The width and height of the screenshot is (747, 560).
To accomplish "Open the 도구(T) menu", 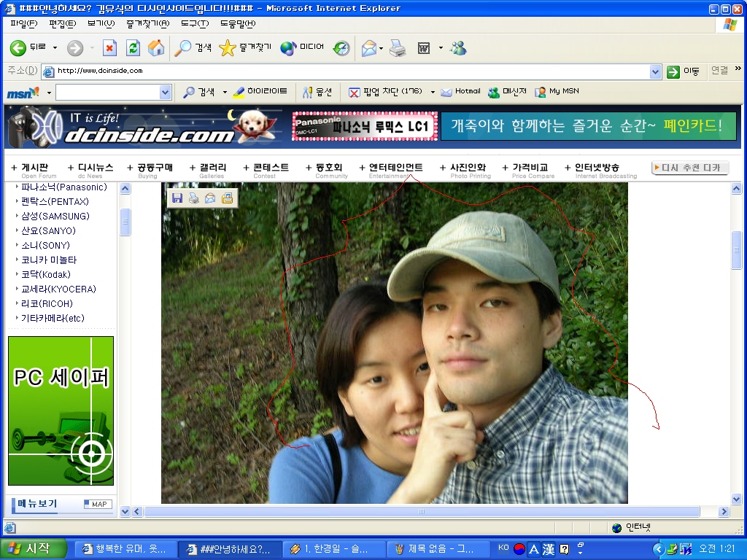I will click(195, 23).
